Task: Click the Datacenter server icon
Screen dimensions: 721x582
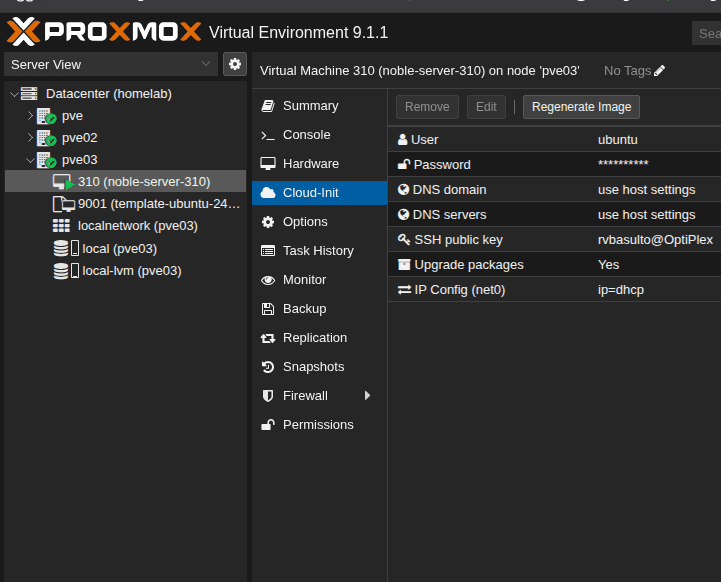Action: click(30, 94)
